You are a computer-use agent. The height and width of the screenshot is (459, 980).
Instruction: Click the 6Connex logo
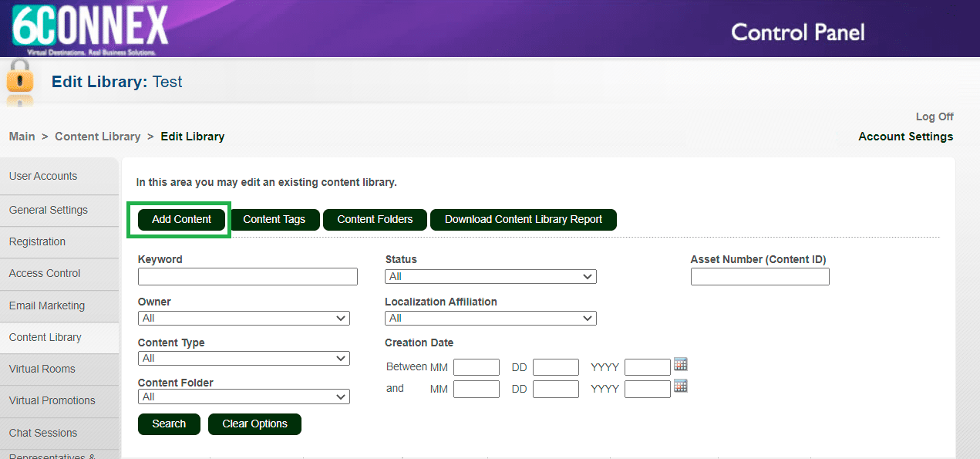point(89,29)
